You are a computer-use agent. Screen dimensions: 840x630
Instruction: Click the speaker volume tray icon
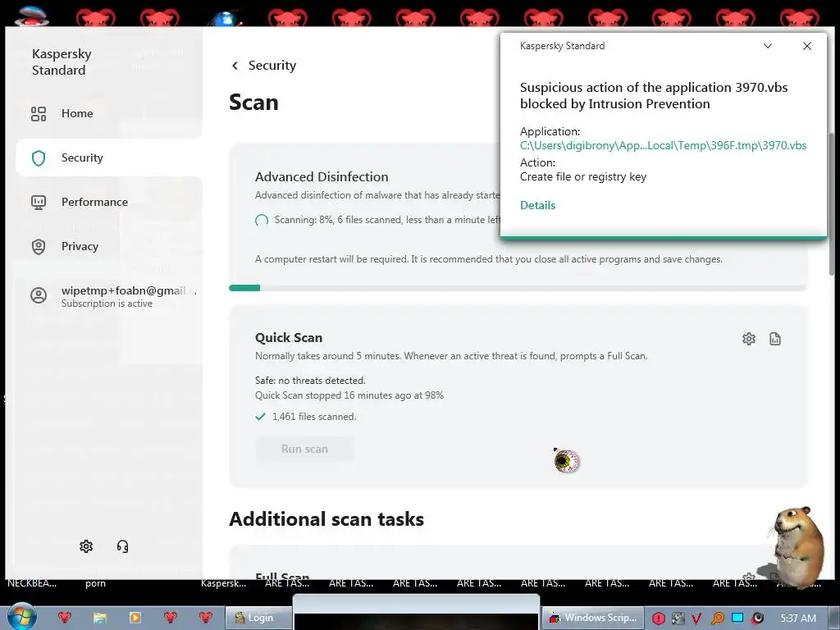757,619
